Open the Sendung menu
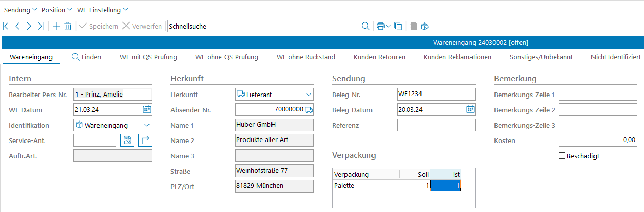644x212 pixels. coord(20,10)
